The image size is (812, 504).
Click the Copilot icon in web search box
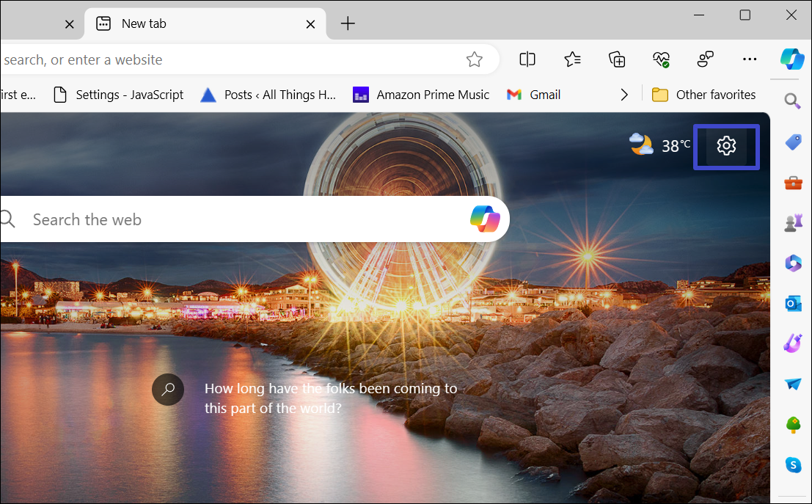pyautogui.click(x=486, y=219)
